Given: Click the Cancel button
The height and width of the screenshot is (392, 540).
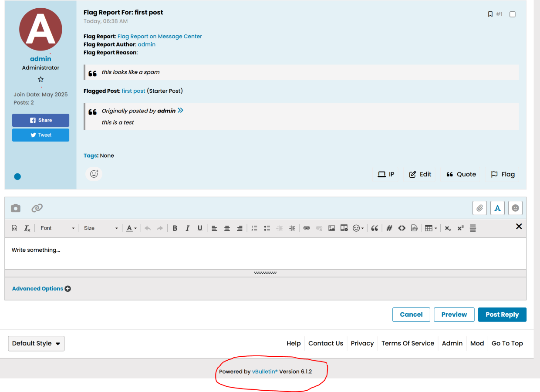Looking at the screenshot, I should (x=411, y=314).
